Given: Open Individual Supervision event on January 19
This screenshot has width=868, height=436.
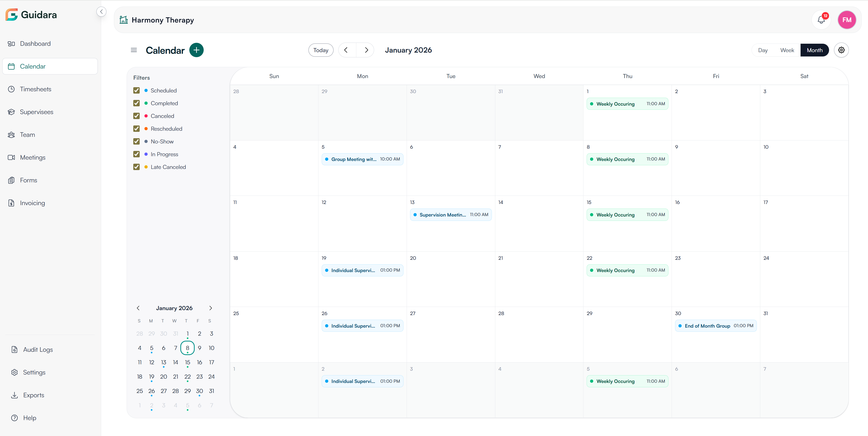Looking at the screenshot, I should pos(362,270).
